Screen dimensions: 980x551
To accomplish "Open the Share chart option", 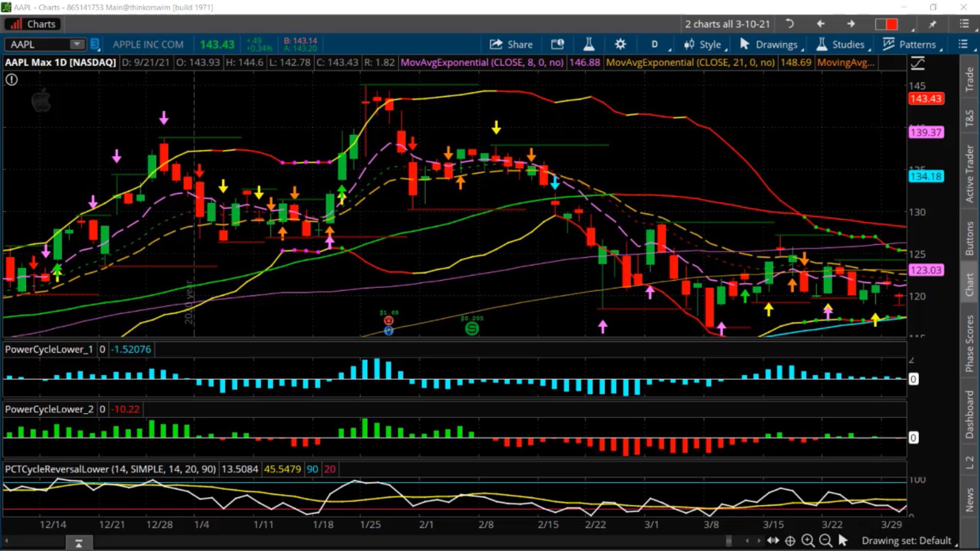I will pyautogui.click(x=511, y=44).
